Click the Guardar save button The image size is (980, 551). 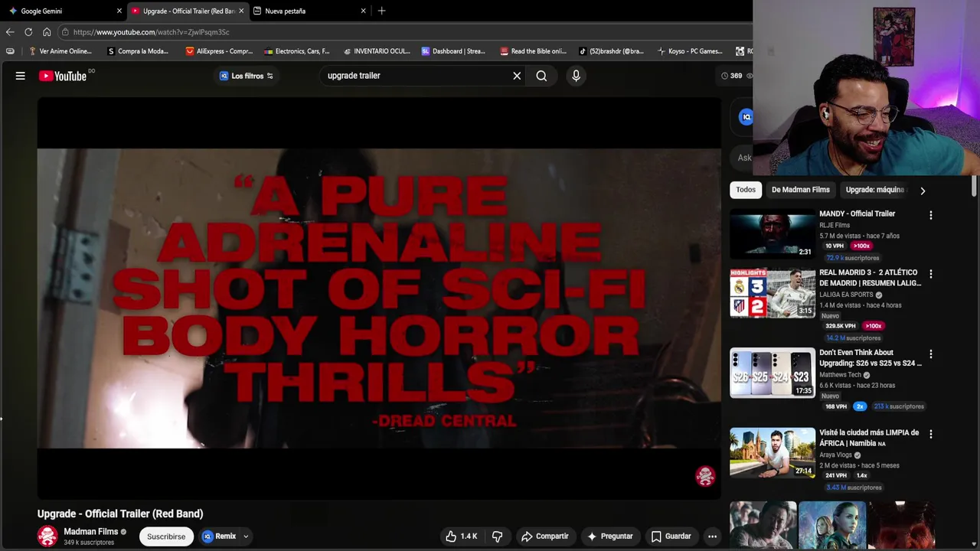coord(671,536)
